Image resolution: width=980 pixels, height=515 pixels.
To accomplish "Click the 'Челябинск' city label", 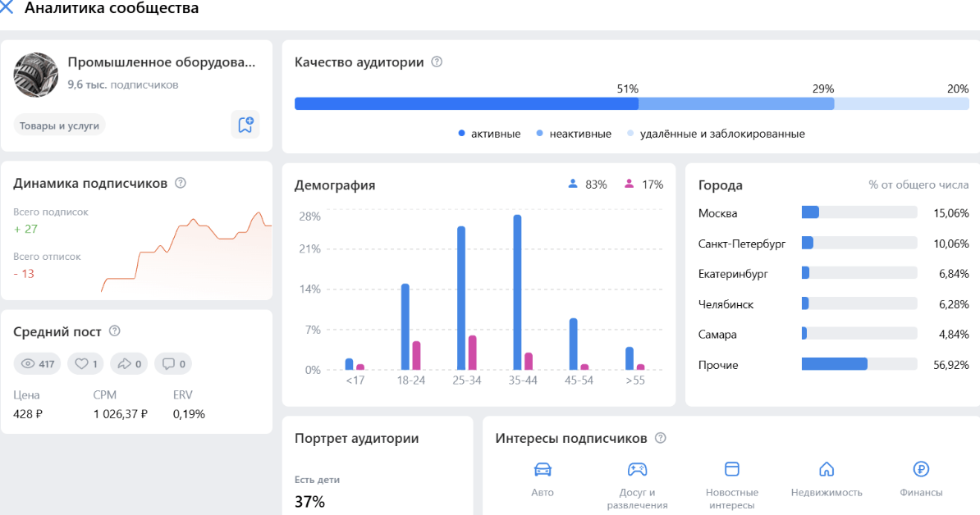I will point(726,304).
